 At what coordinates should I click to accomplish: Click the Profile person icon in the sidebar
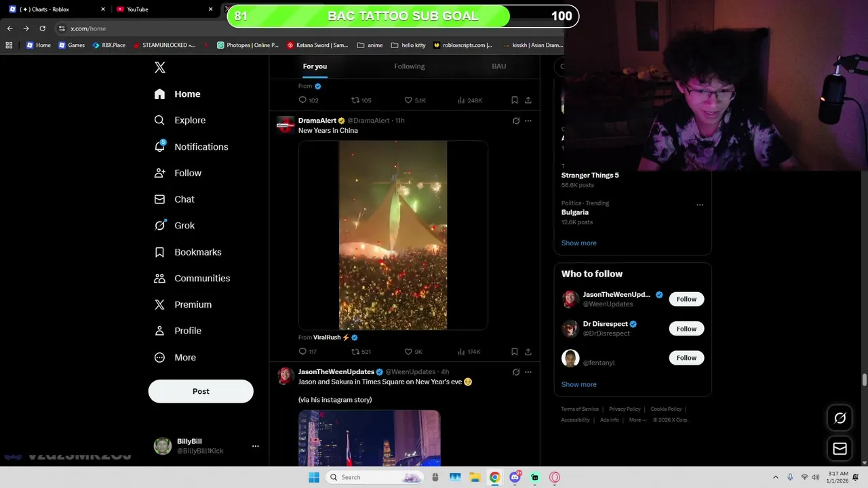pos(159,331)
